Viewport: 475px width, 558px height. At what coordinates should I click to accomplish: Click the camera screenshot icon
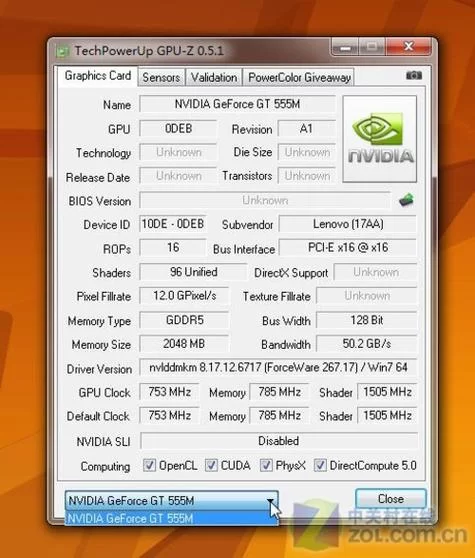pyautogui.click(x=414, y=75)
